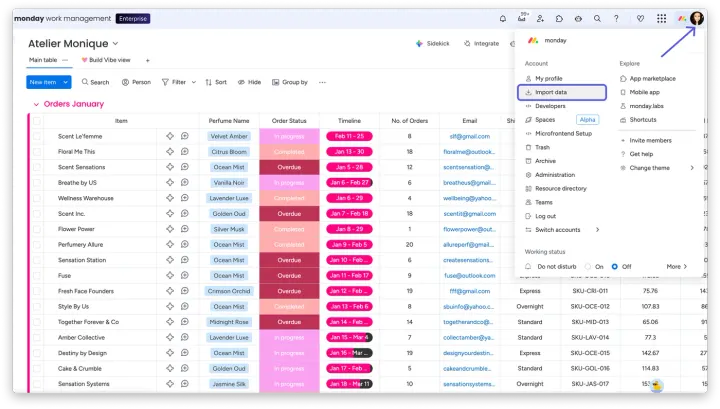Open updates conversation for Scent Inc.
The image size is (720, 409).
pos(185,213)
